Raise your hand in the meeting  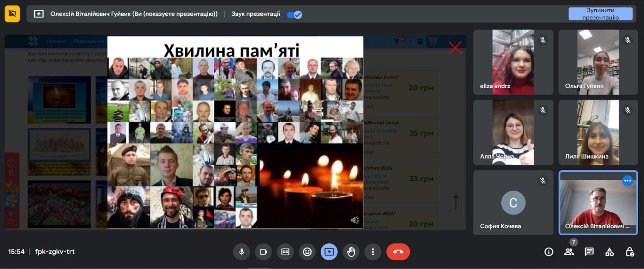point(351,252)
